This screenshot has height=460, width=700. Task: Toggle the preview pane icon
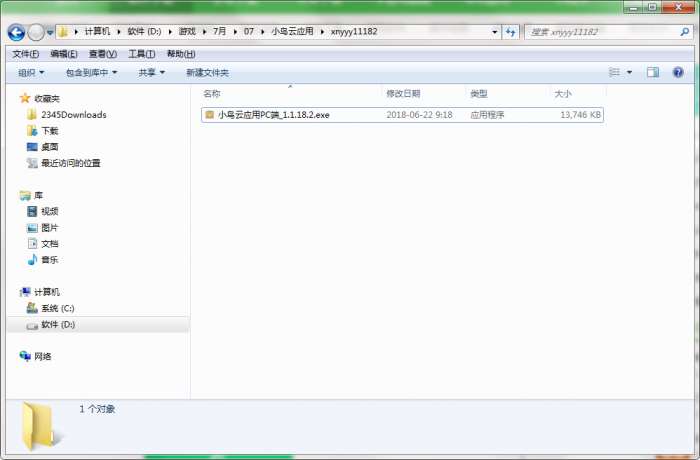653,72
